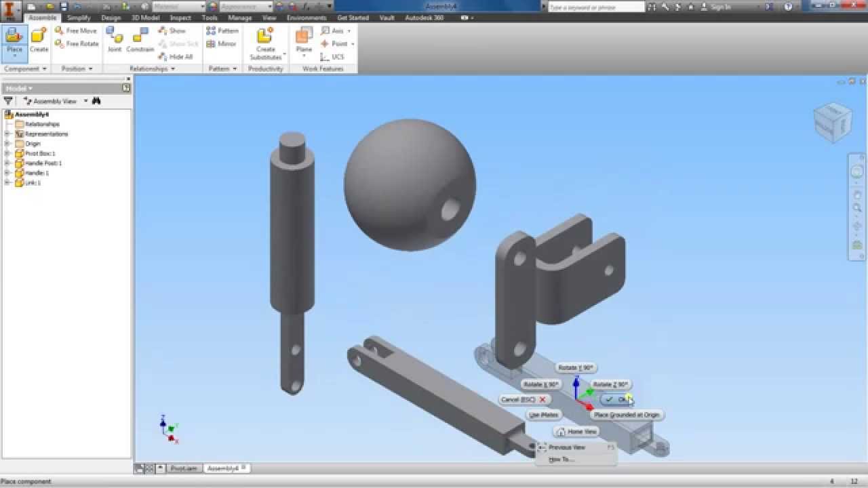Click the binoculars find icon
This screenshot has width=868, height=488.
pyautogui.click(x=96, y=101)
